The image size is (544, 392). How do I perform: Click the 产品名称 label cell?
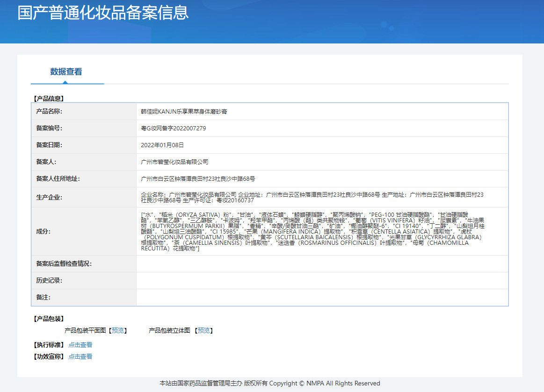[x=84, y=112]
